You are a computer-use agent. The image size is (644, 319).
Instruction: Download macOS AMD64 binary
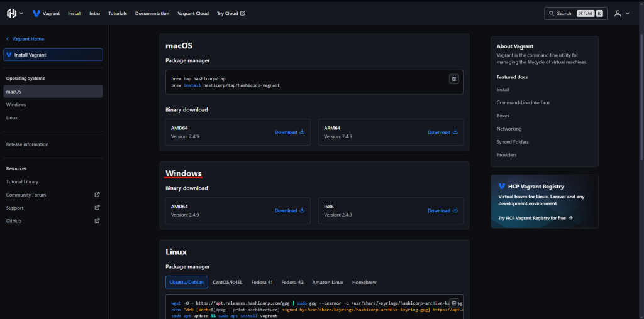[x=289, y=132]
